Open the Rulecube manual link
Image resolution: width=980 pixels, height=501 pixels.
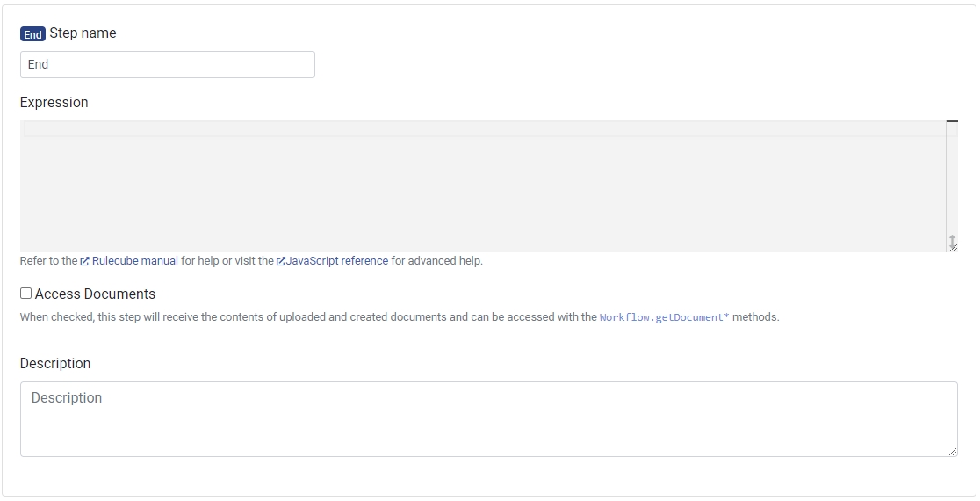[134, 261]
